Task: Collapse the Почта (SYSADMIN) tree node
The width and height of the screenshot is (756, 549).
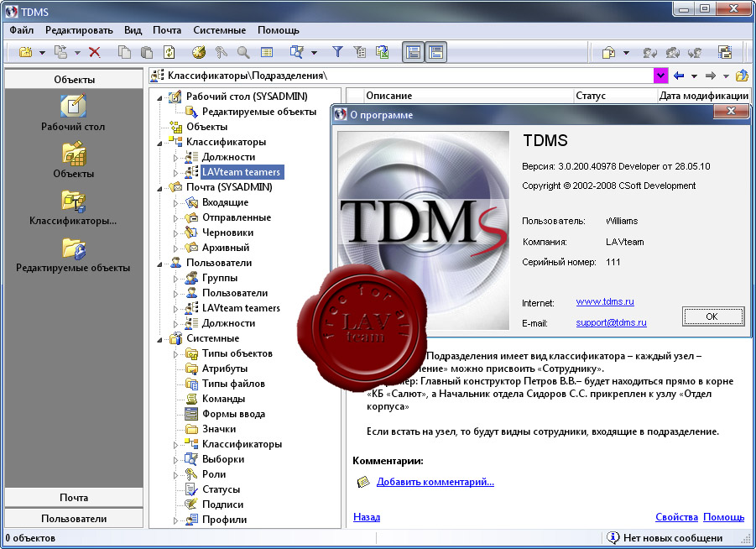Action: click(159, 189)
